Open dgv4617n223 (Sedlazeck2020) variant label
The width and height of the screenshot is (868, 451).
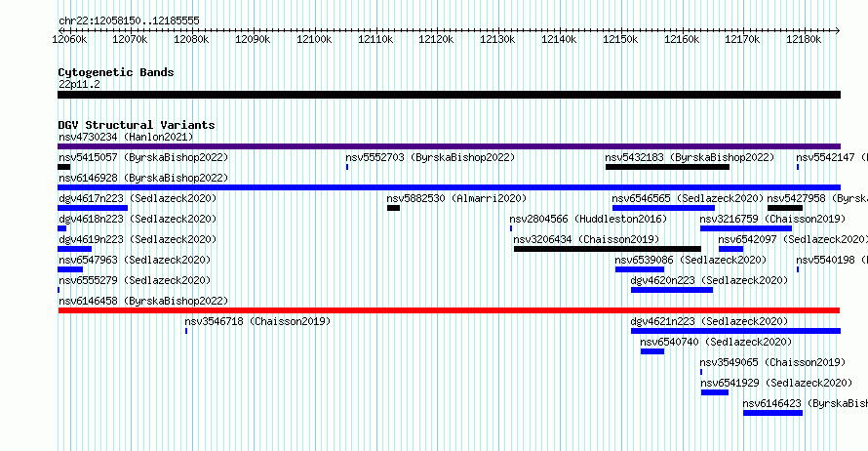pos(138,198)
